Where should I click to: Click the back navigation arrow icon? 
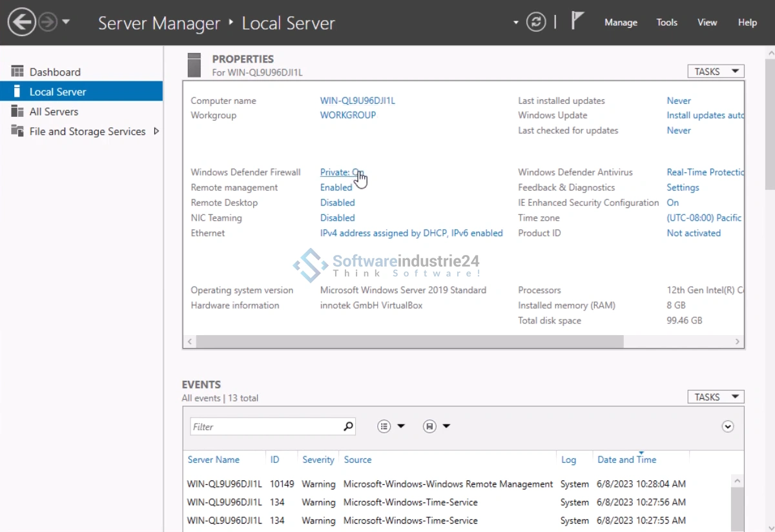pos(21,23)
